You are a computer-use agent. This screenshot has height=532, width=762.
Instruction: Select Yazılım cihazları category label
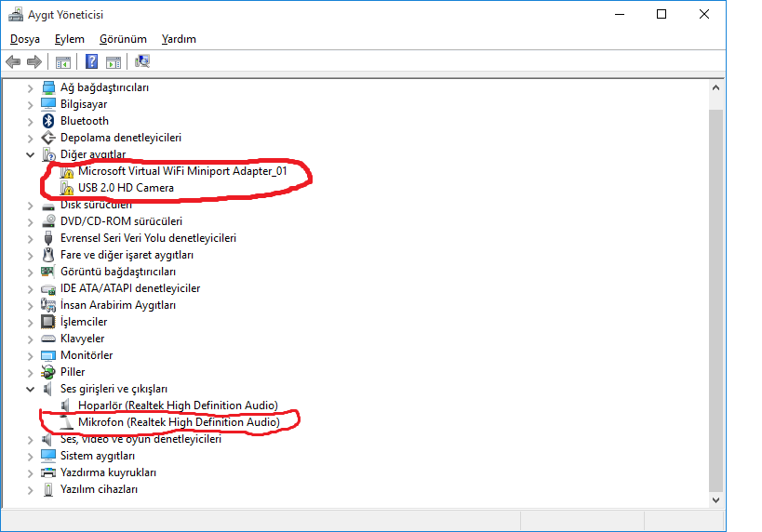pyautogui.click(x=100, y=489)
